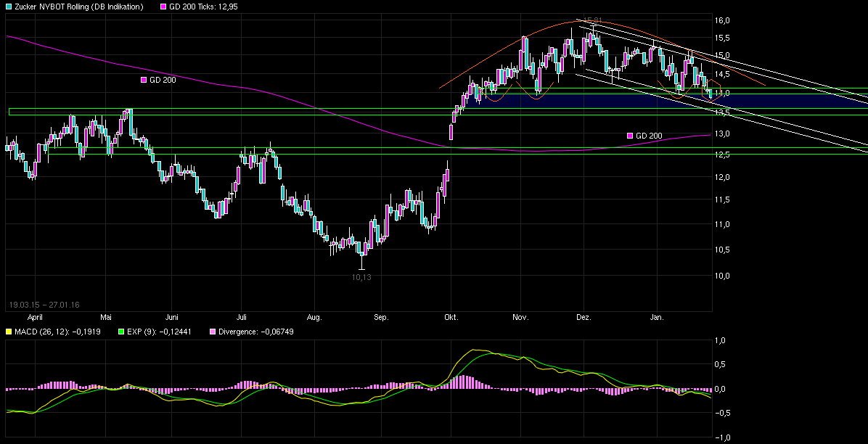Click the '19.03.15 – 27.01.16' date range text
Viewport: 868px width, 444px height.
[44, 305]
